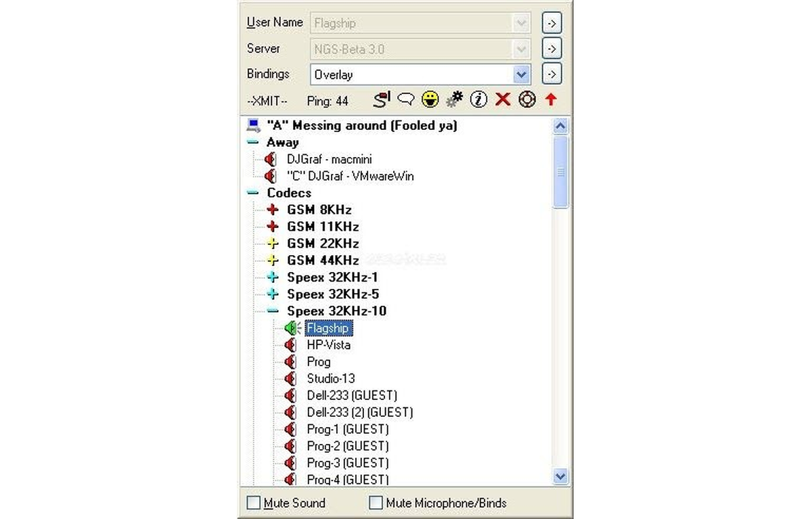Click the arrow button next to Server
The width and height of the screenshot is (812, 519).
tap(551, 49)
